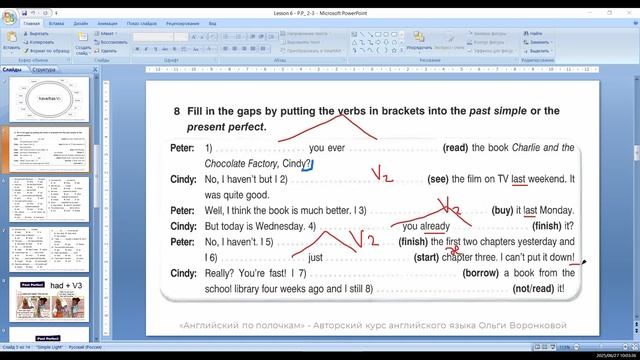Open the Упорядочить arrange menu
Viewport: 640px width, 360px height.
coord(419,41)
